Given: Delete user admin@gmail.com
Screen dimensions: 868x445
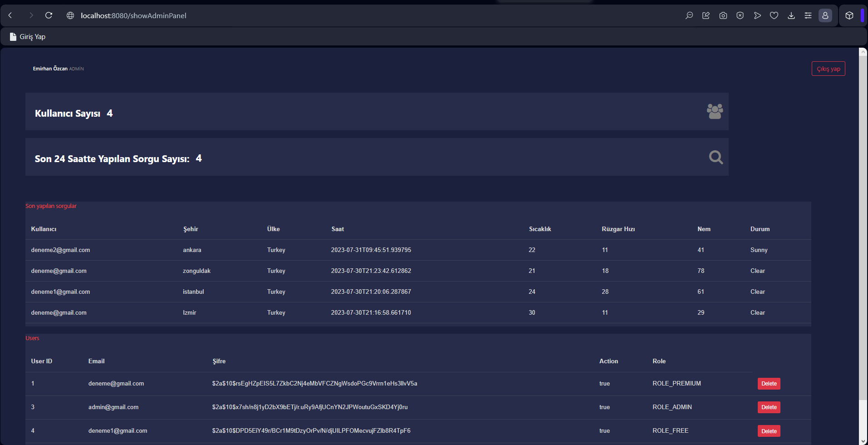Looking at the screenshot, I should (x=769, y=407).
